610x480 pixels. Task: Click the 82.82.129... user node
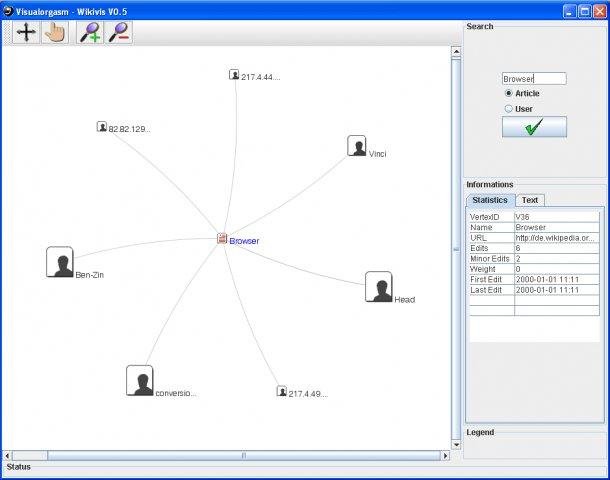(x=102, y=127)
